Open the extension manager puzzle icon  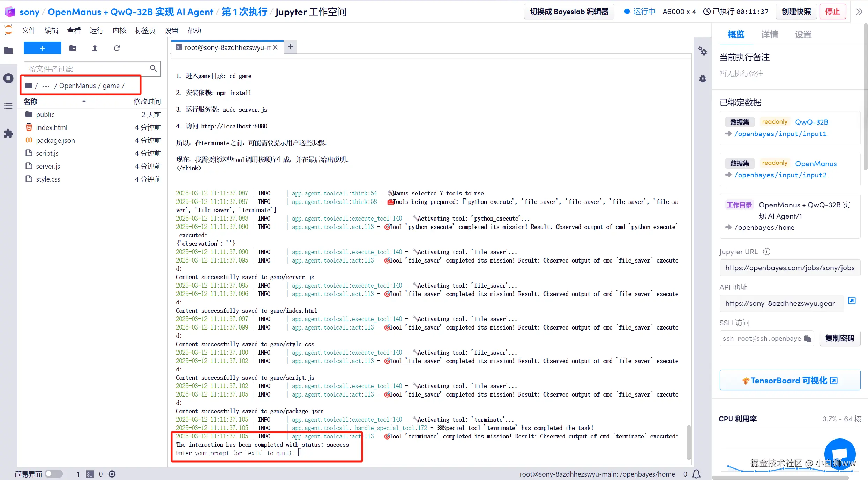[8, 133]
